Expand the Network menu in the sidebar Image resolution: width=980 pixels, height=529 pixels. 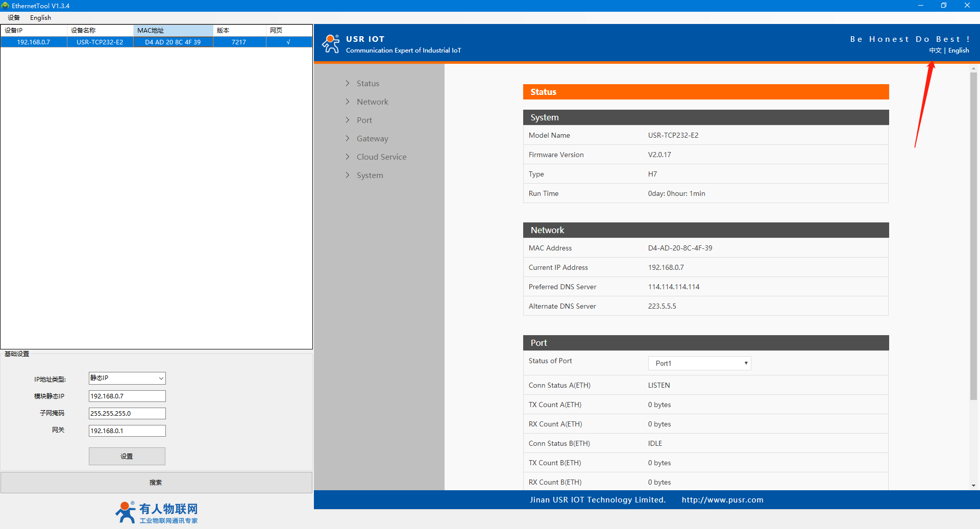372,102
